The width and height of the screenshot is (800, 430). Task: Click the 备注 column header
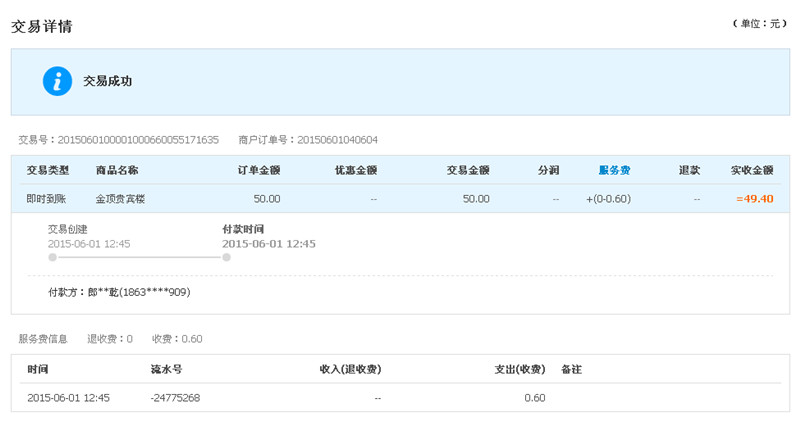pyautogui.click(x=571, y=369)
